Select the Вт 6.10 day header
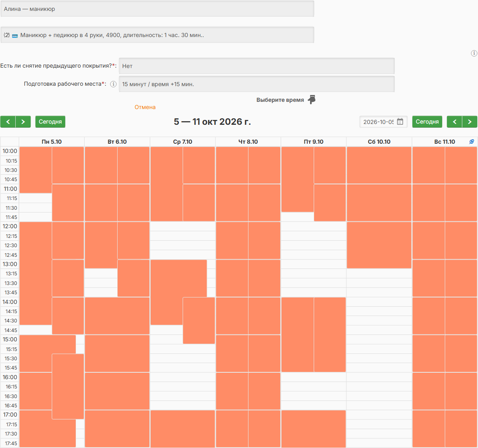The image size is (478, 448). click(117, 142)
